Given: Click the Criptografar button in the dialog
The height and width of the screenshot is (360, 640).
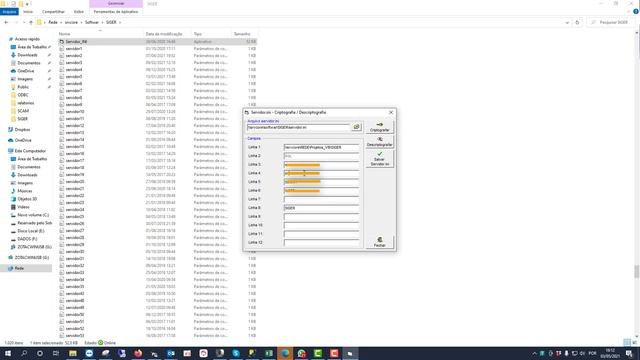Looking at the screenshot, I should 379,127.
